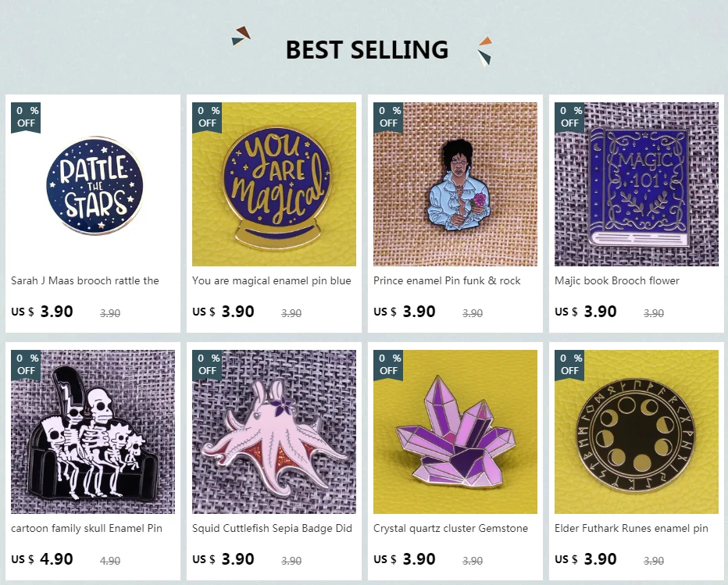
Task: Open 'Elder Futhark Runes enamel pin' link
Action: click(631, 529)
